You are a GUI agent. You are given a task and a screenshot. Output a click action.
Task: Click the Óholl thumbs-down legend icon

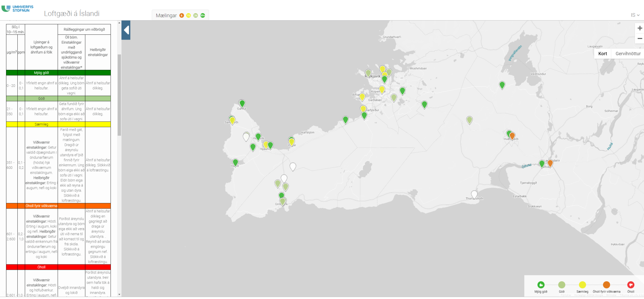(631, 285)
